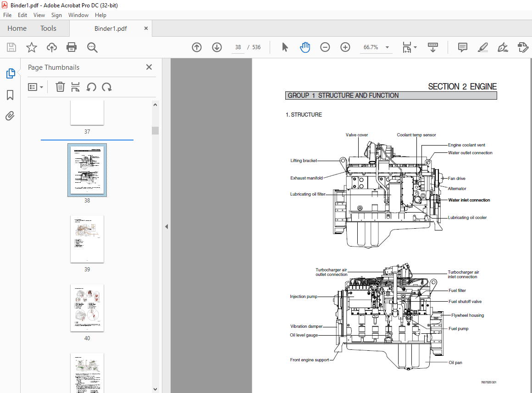This screenshot has height=393, width=532.
Task: Zoom out with minus button
Action: [325, 47]
